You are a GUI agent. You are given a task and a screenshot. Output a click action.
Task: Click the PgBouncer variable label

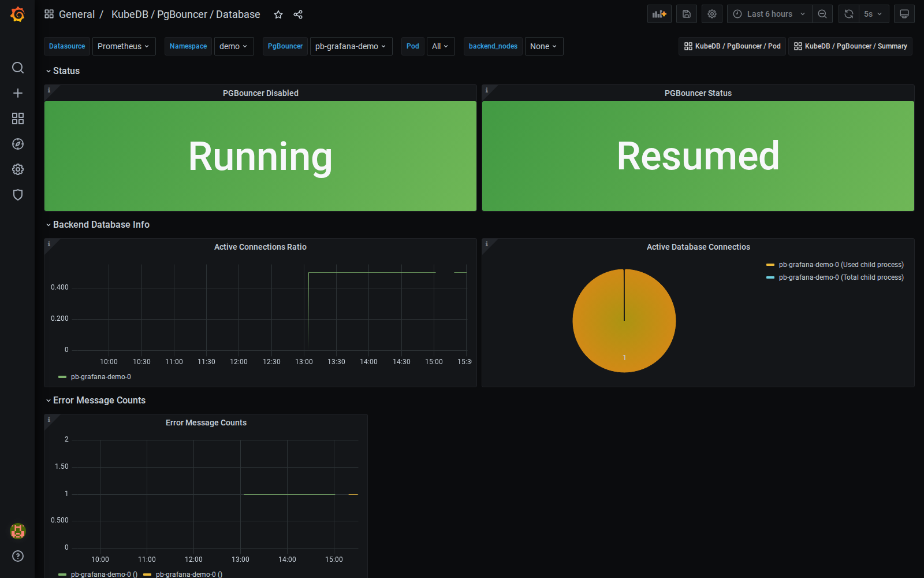[x=285, y=46]
